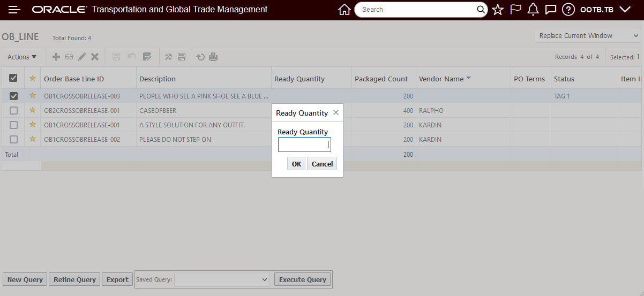
Task: Open the chat message icon
Action: click(x=550, y=10)
